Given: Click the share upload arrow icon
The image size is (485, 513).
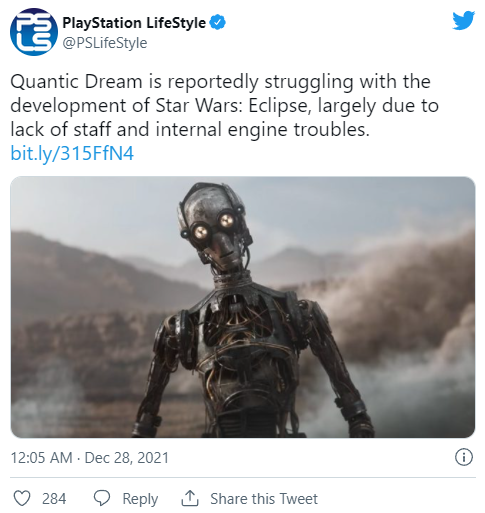Looking at the screenshot, I should [190, 498].
